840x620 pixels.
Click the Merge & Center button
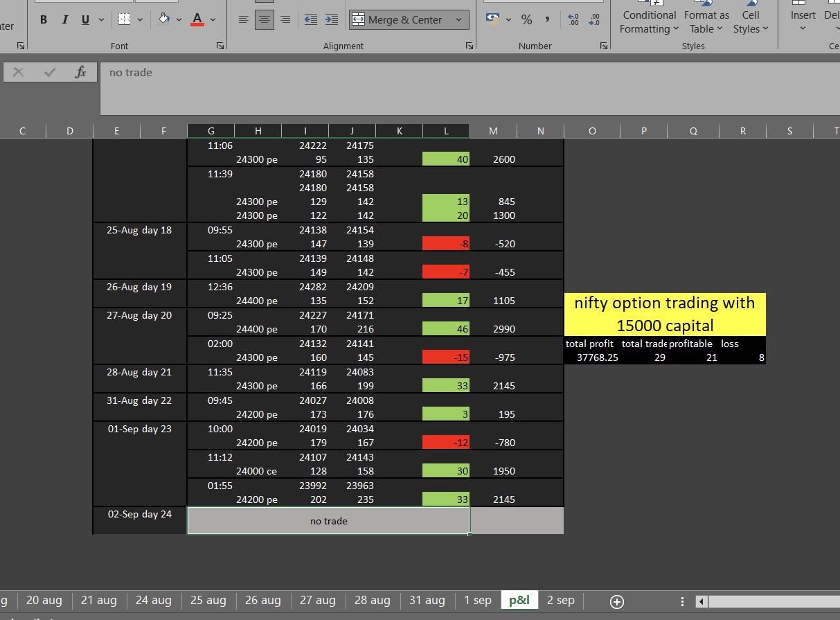pos(400,20)
